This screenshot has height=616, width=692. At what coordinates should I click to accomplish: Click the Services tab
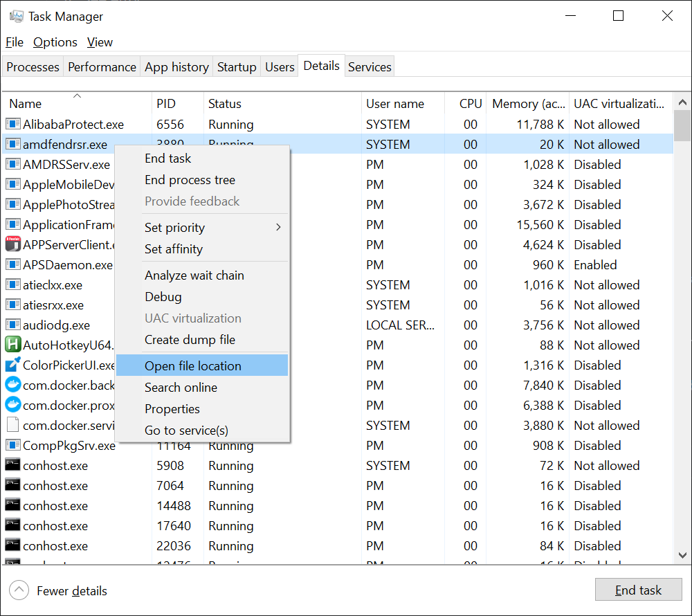370,66
